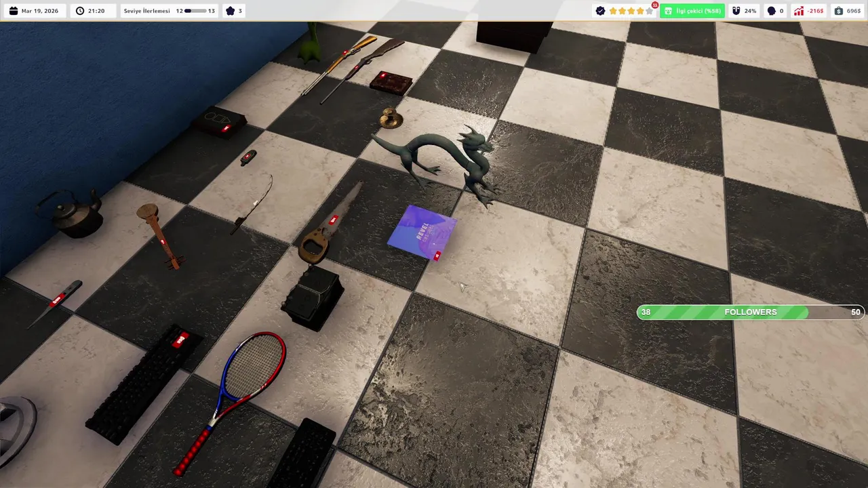Select the black game console box near wall
The image size is (868, 488).
pyautogui.click(x=219, y=122)
